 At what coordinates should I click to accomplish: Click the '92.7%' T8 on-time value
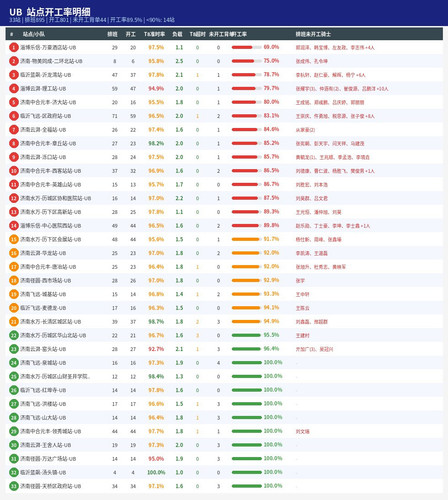(156, 349)
